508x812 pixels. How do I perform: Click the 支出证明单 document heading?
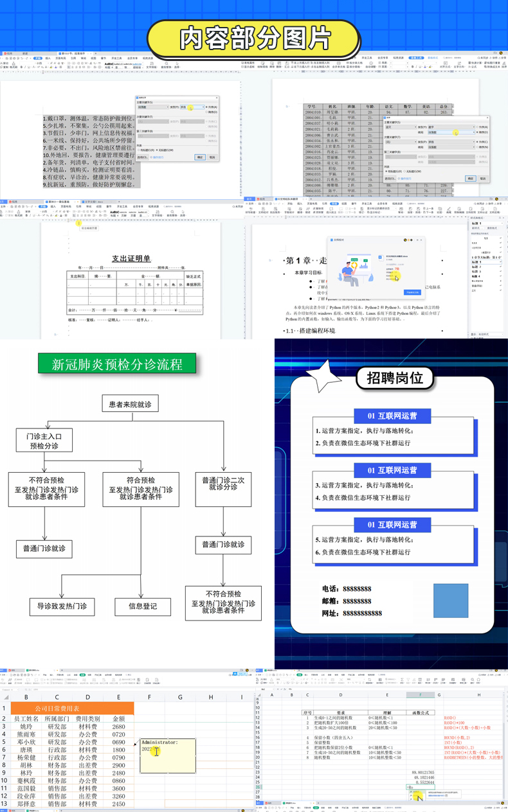[x=131, y=258]
